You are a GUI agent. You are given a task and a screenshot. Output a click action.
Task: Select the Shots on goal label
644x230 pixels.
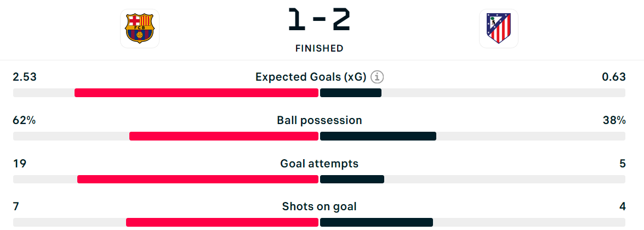point(319,206)
